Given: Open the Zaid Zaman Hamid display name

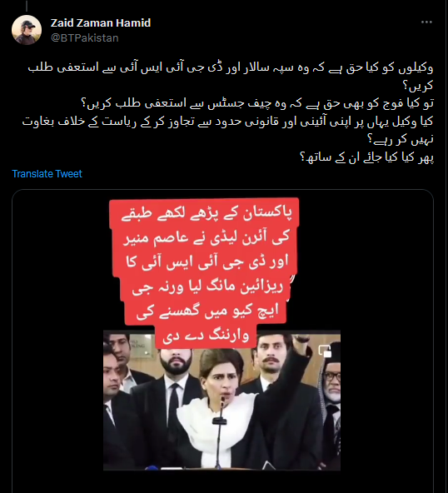Looking at the screenshot, I should (x=101, y=23).
